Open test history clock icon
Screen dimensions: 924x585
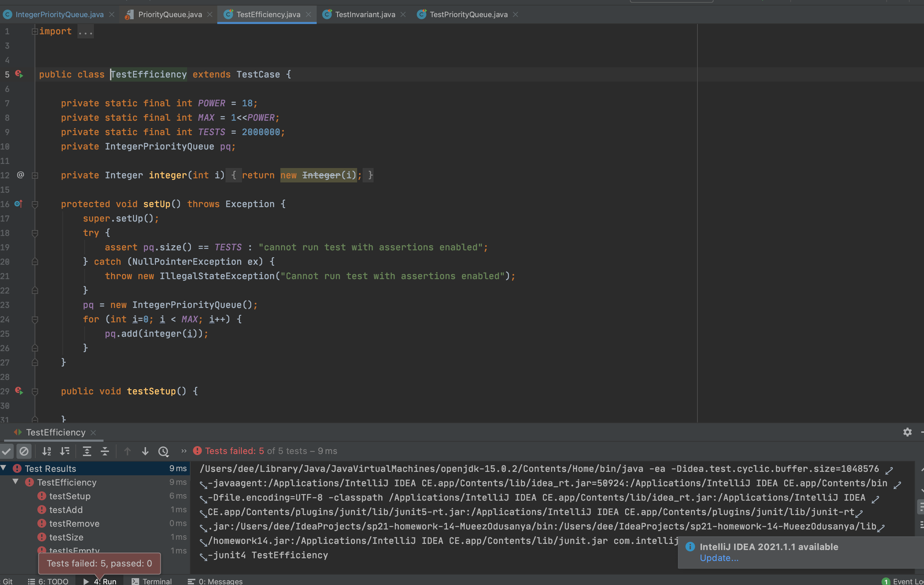coord(164,451)
